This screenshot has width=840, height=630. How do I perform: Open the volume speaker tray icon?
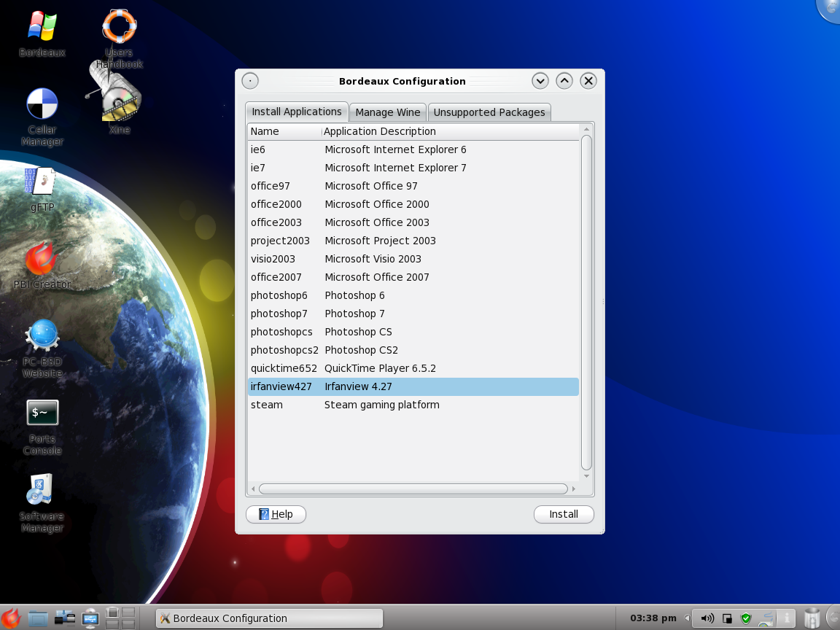707,618
